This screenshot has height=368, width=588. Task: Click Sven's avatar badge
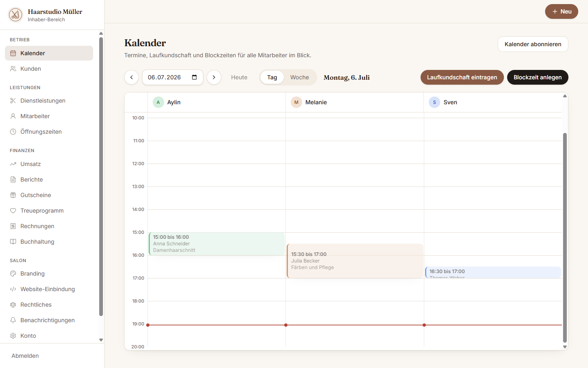pyautogui.click(x=434, y=102)
